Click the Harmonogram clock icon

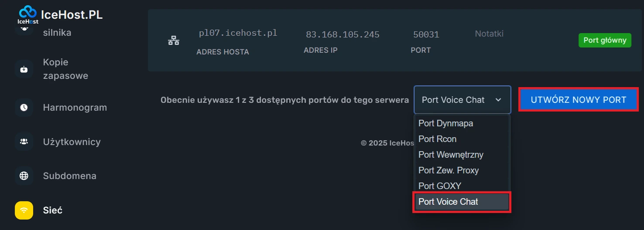click(x=24, y=108)
